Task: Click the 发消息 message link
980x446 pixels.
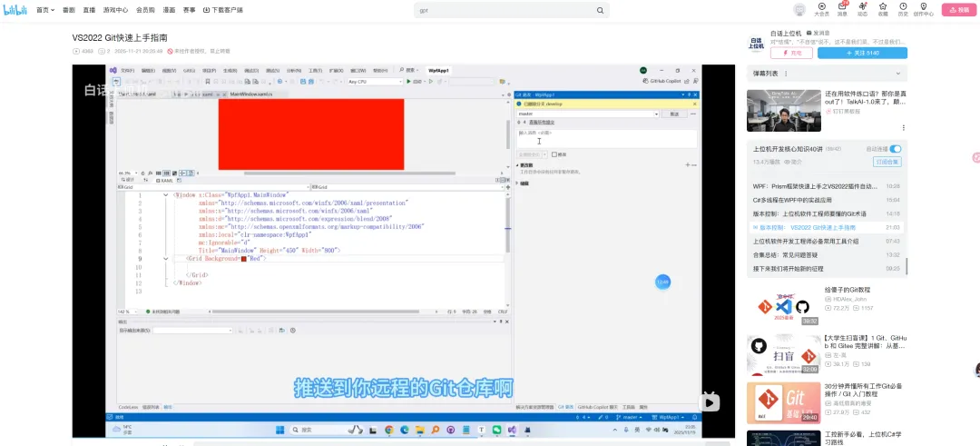Action: point(818,33)
